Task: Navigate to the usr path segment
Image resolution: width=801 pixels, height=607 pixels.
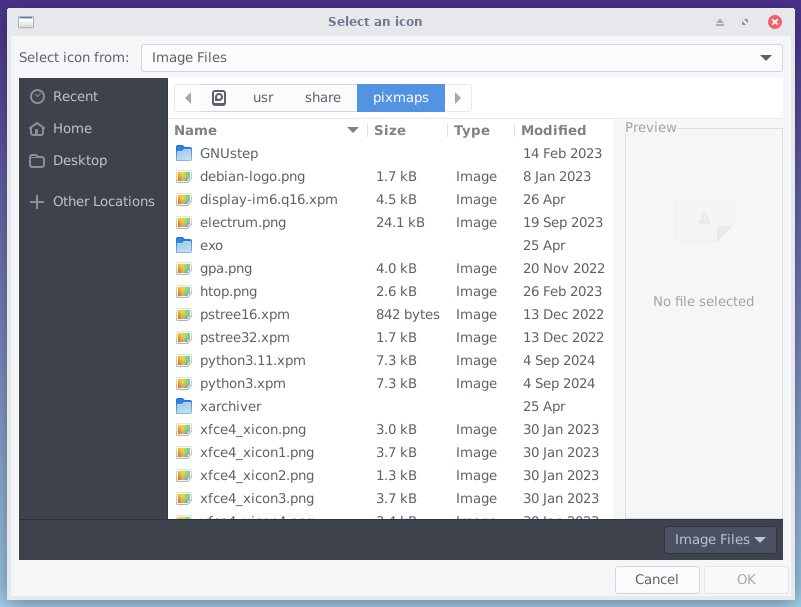Action: click(x=263, y=98)
